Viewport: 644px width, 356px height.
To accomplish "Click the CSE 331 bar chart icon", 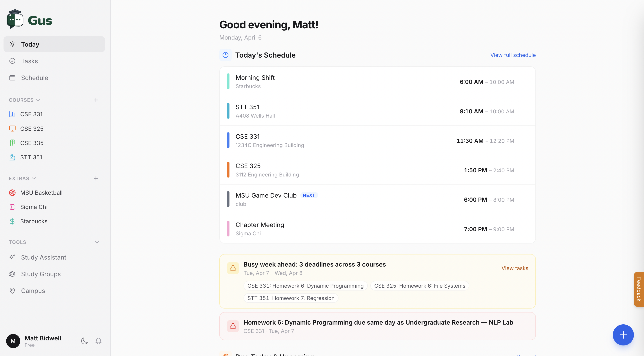I will [12, 114].
